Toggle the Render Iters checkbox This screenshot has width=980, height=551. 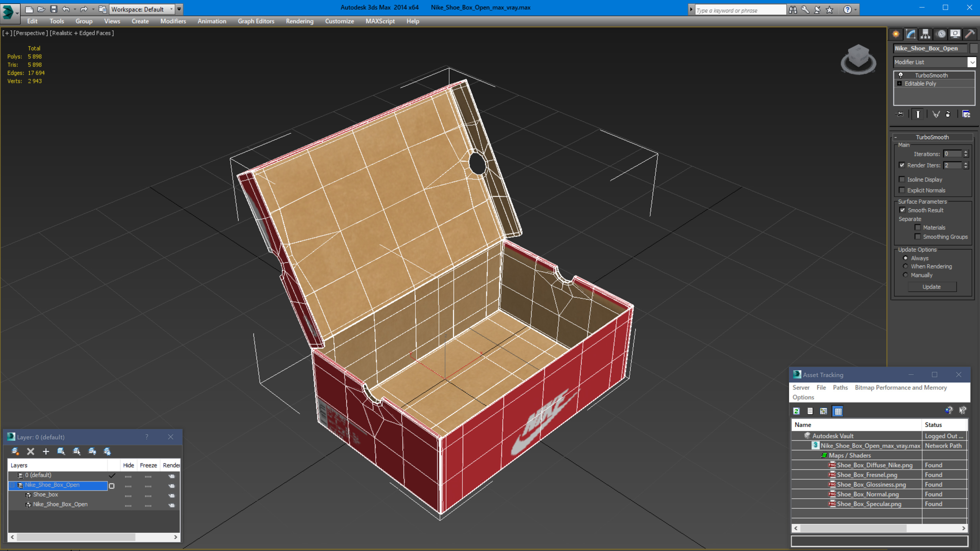click(902, 165)
